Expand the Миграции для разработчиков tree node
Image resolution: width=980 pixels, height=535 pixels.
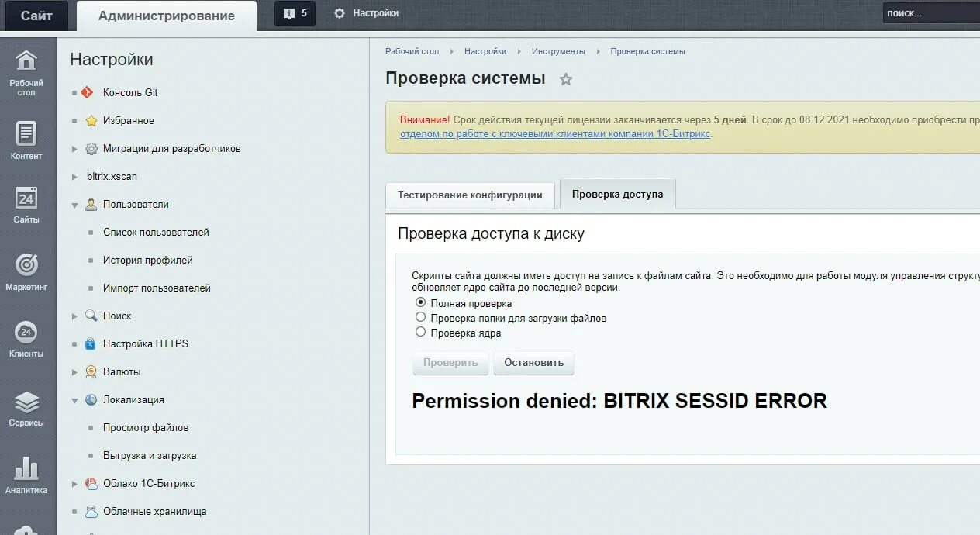(x=74, y=149)
